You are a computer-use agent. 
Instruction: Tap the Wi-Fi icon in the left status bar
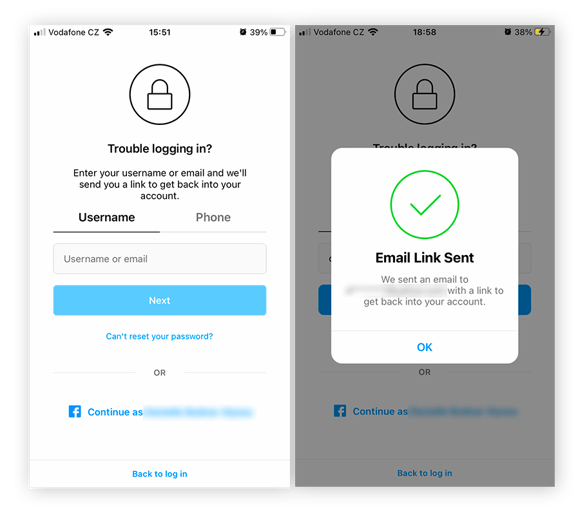point(108,32)
